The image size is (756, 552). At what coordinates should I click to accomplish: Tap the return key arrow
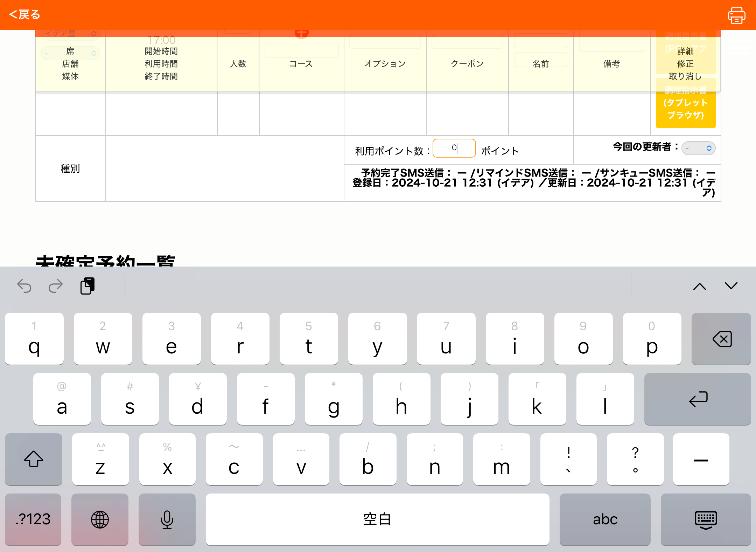point(698,399)
